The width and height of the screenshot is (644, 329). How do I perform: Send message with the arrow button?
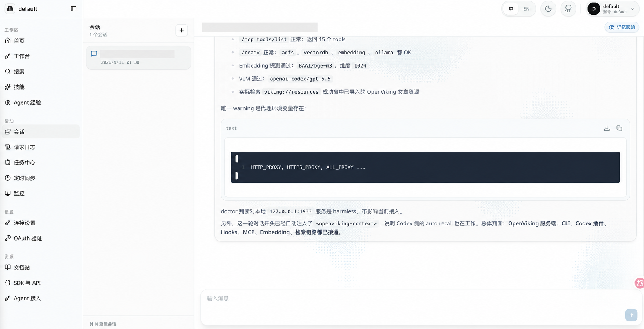tap(631, 315)
